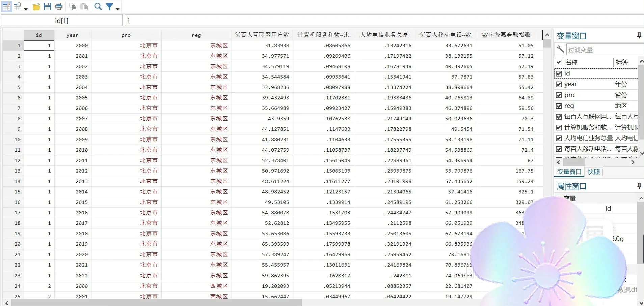Switch to the 快照 tab
The width and height of the screenshot is (644, 306).
(x=594, y=172)
